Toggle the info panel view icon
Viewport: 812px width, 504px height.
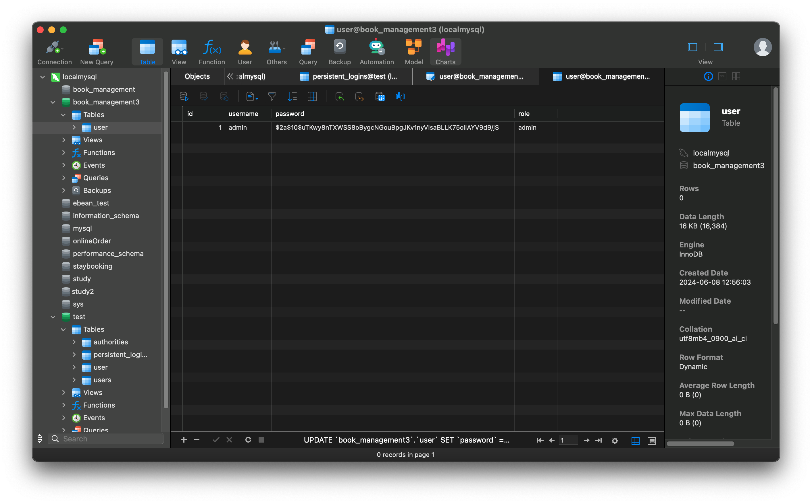point(708,76)
